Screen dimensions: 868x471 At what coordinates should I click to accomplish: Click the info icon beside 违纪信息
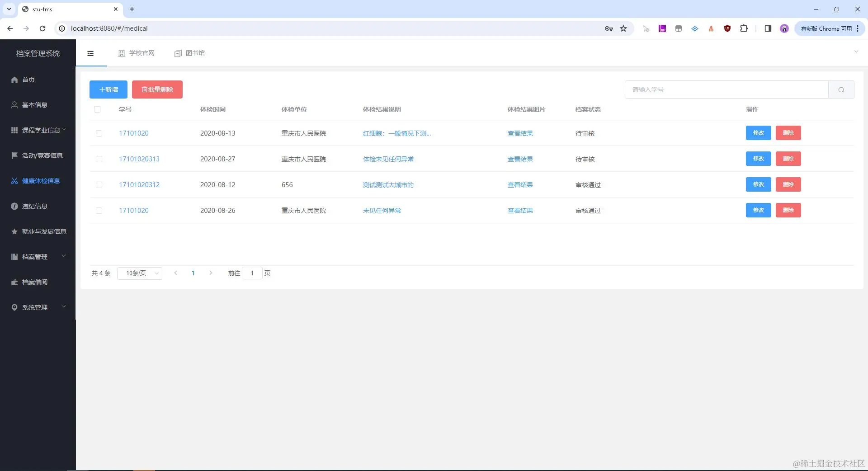tap(14, 206)
